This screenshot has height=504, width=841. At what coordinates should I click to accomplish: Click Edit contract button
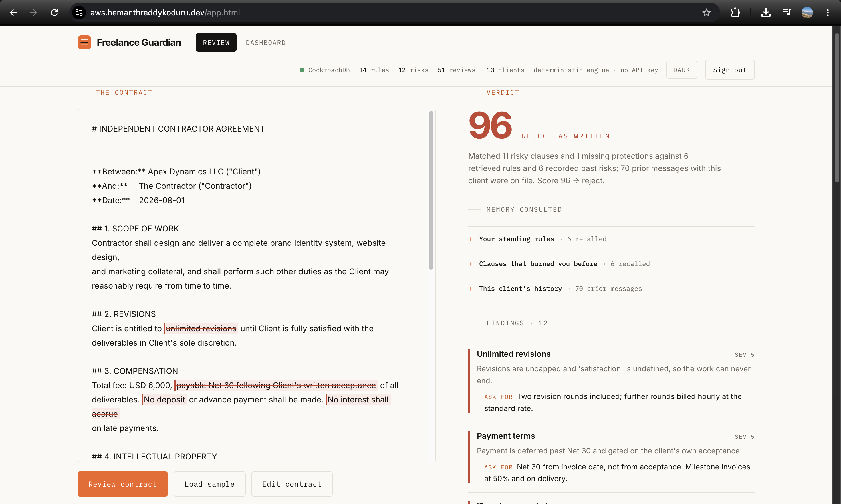[292, 484]
